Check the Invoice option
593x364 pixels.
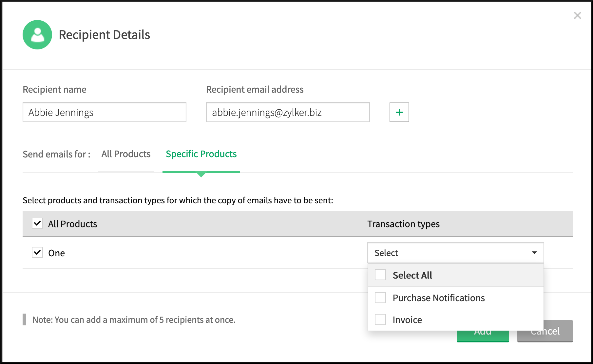380,319
